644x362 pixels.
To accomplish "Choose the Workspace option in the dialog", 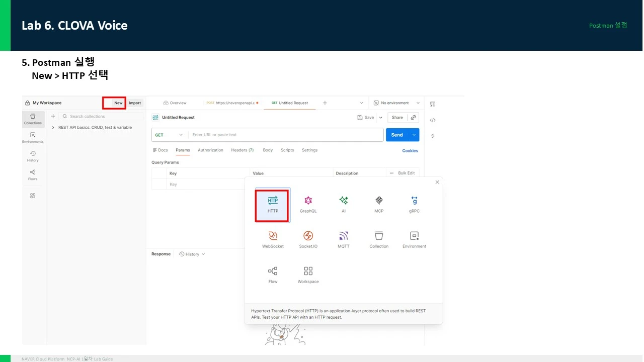I will (308, 275).
